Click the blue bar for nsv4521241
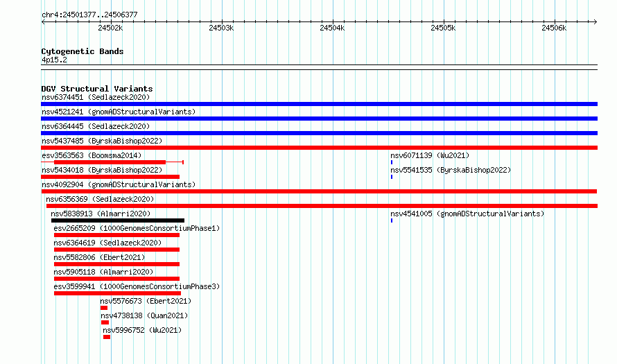The width and height of the screenshot is (617, 364). pyautogui.click(x=319, y=119)
